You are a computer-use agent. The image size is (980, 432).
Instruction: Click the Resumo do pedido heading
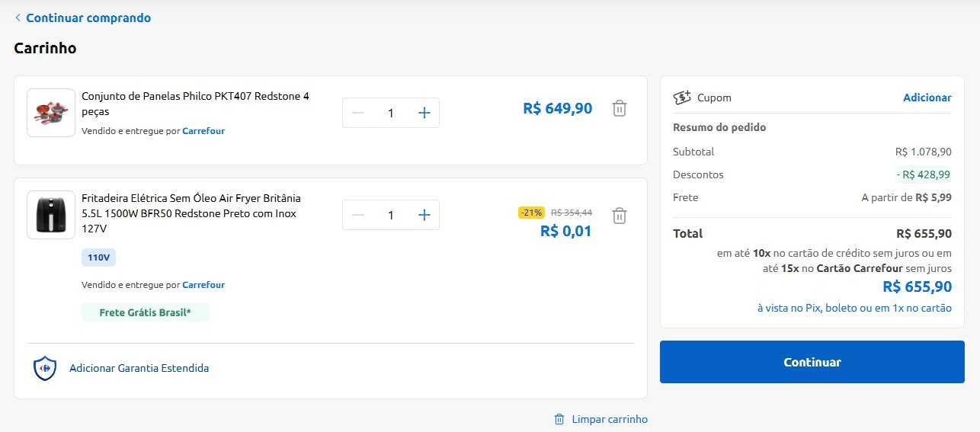coord(719,127)
